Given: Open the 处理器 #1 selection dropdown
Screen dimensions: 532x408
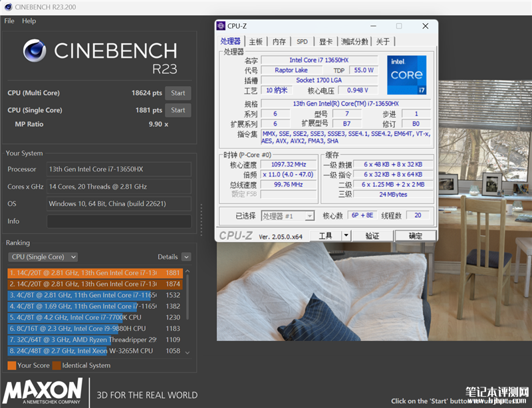Looking at the screenshot, I should pos(288,216).
